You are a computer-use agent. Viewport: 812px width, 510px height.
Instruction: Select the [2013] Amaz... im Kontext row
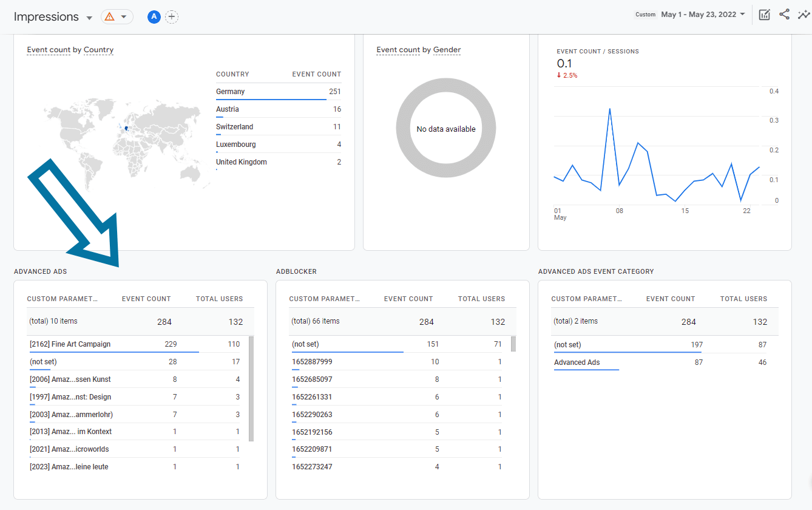tap(135, 432)
